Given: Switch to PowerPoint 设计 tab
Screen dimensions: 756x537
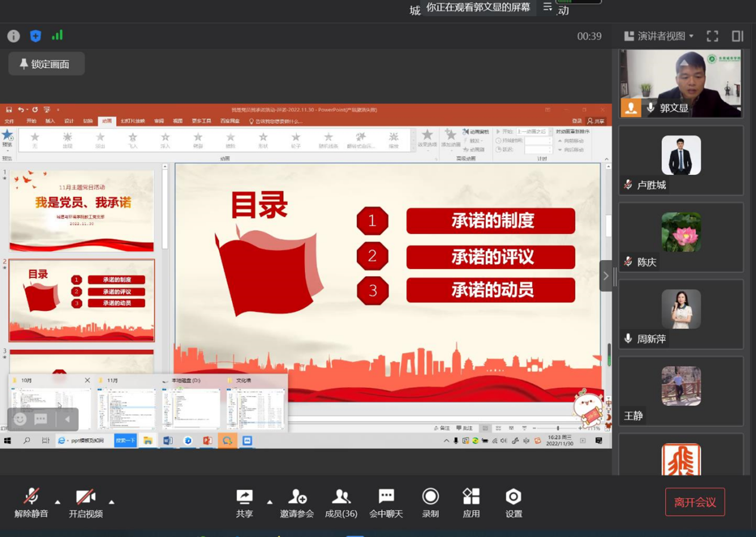Looking at the screenshot, I should point(69,121).
